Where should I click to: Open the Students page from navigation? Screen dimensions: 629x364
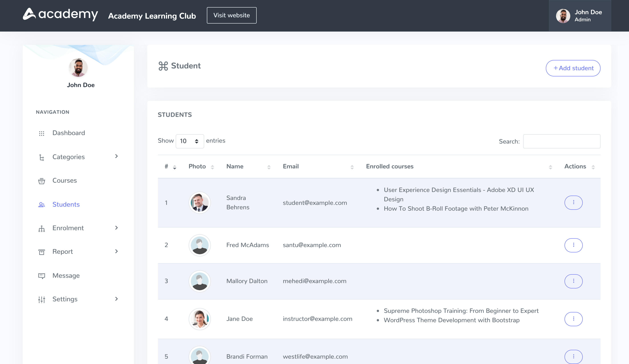pos(66,204)
